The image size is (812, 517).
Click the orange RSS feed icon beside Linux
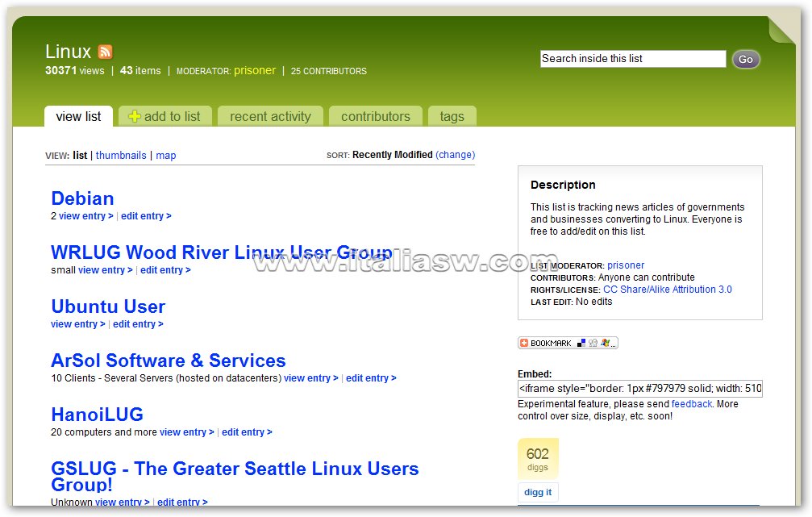tap(105, 52)
